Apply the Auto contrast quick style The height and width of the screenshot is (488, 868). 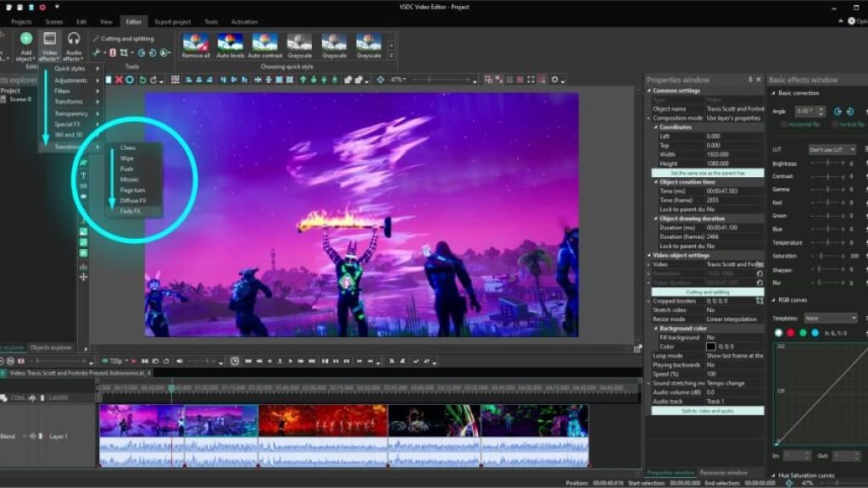(265, 46)
